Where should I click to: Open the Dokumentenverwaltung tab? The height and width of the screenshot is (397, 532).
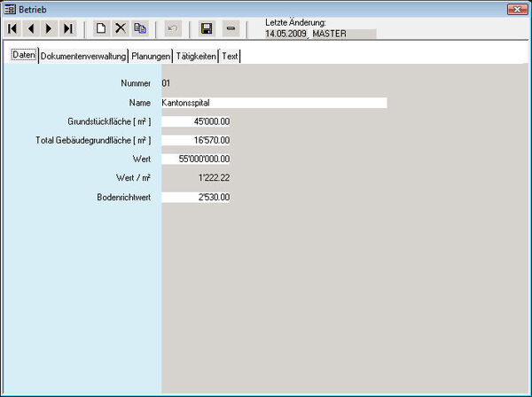point(84,56)
